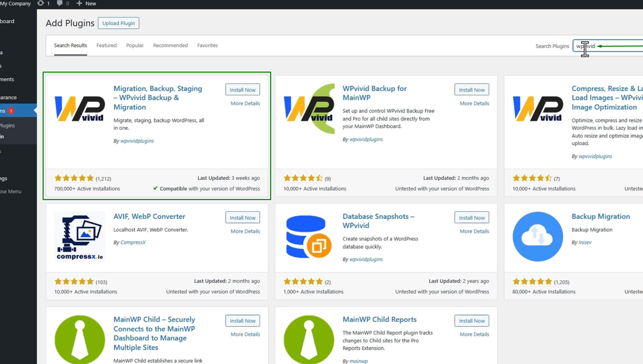
Task: Open the Favorites tab
Action: tap(207, 45)
